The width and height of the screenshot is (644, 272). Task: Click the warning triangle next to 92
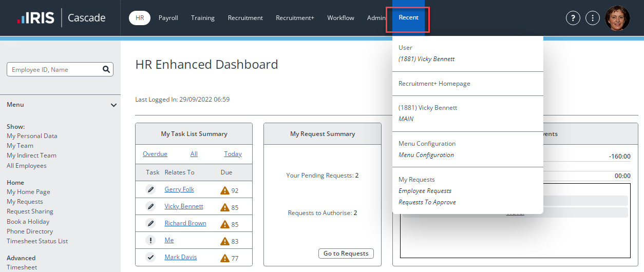tap(224, 190)
